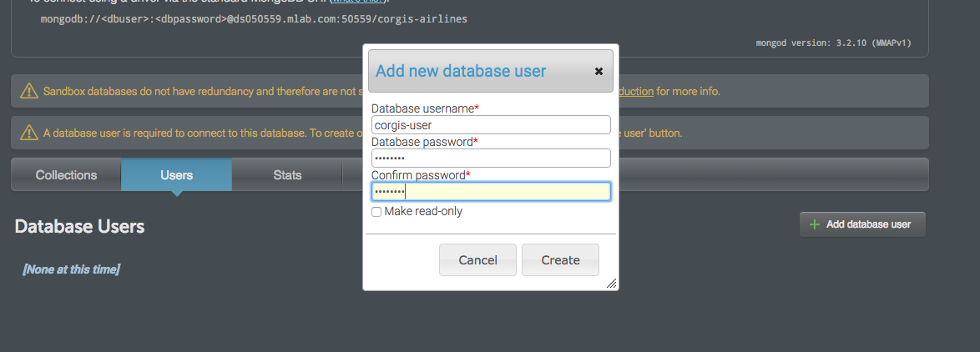Click green plus icon on Add database user

pos(815,224)
